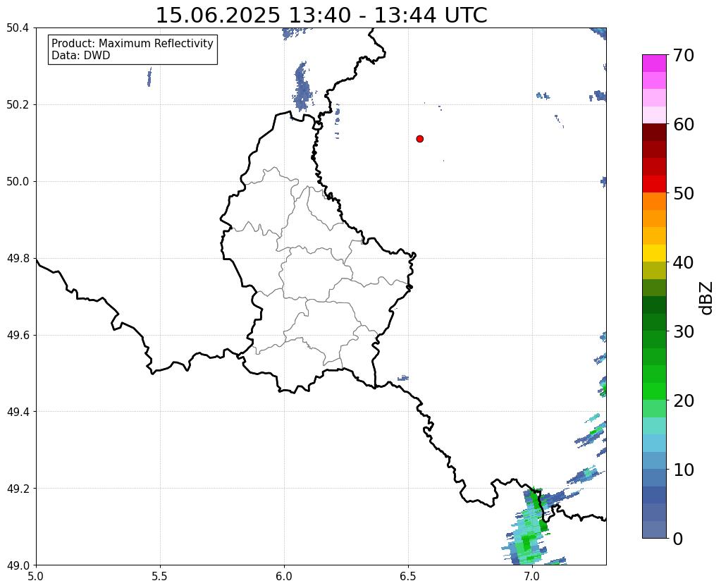Click the red location marker dot
This screenshot has height=588, width=721.
pyautogui.click(x=419, y=139)
